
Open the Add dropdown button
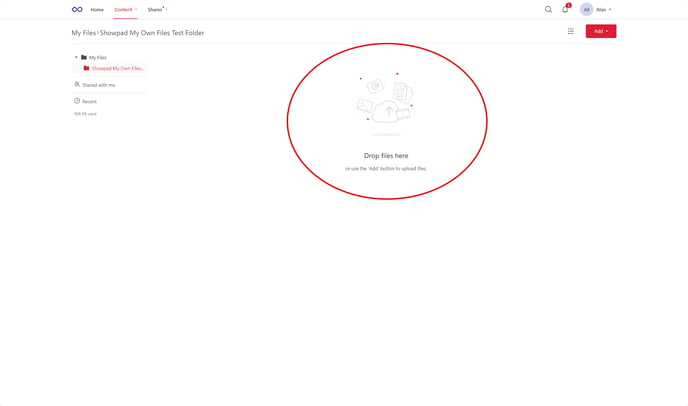pos(600,31)
